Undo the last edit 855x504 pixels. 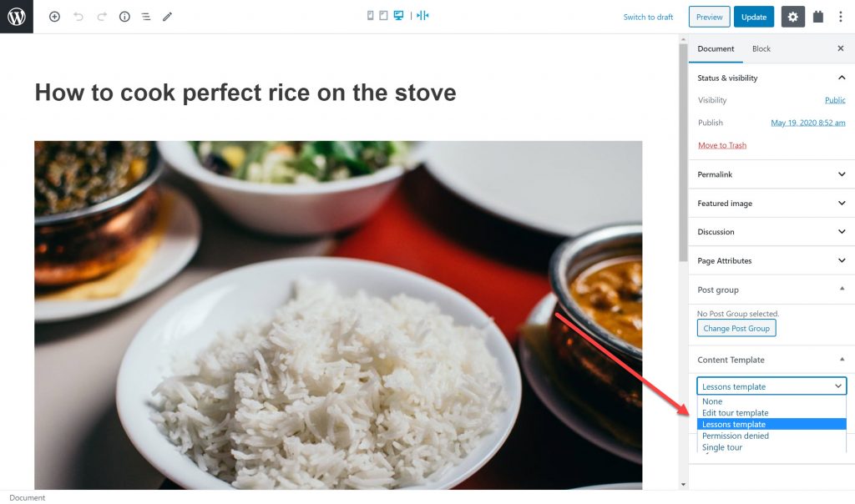coord(78,17)
